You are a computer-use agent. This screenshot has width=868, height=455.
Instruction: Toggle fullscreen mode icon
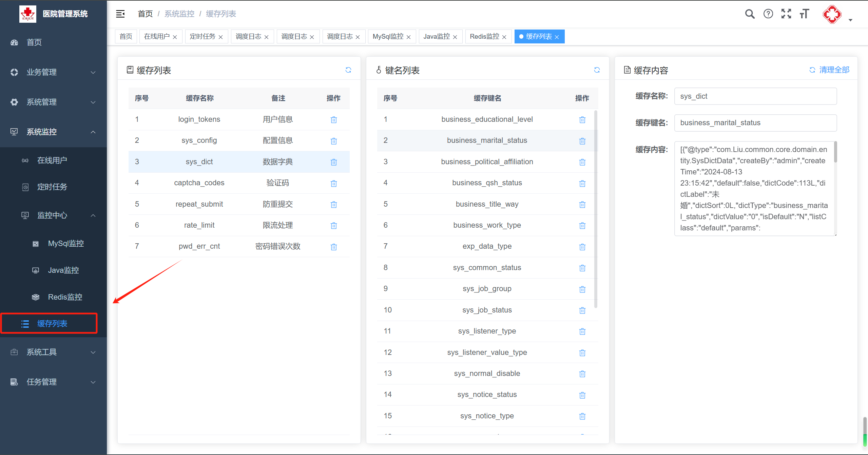[x=786, y=14]
